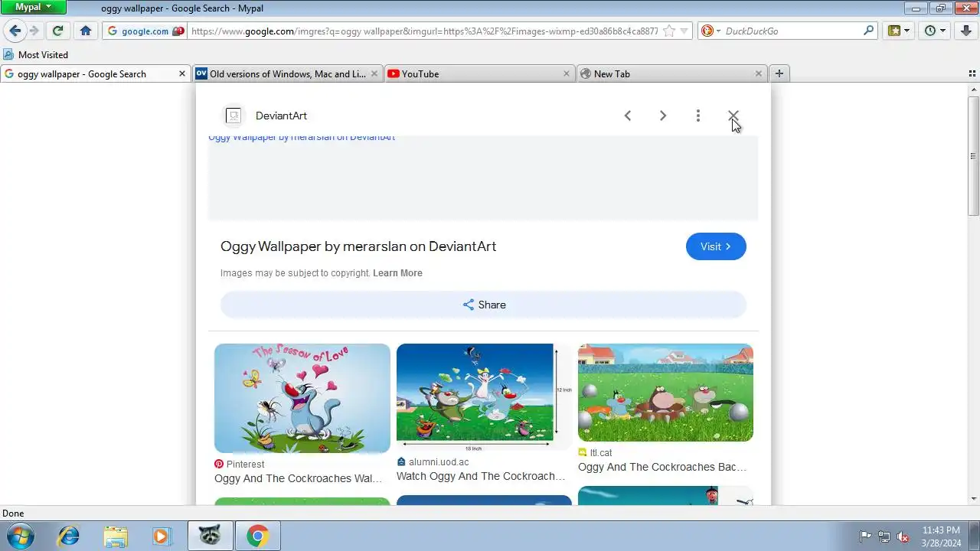Image resolution: width=980 pixels, height=551 pixels.
Task: Open Oggy And The Cockroaches Bac... result title
Action: point(662,467)
